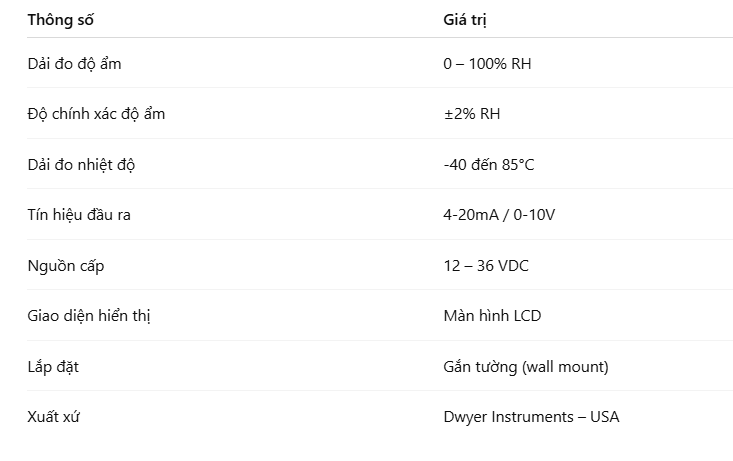Click the '12 – 36 VDC' value
733x461 pixels.
(486, 266)
